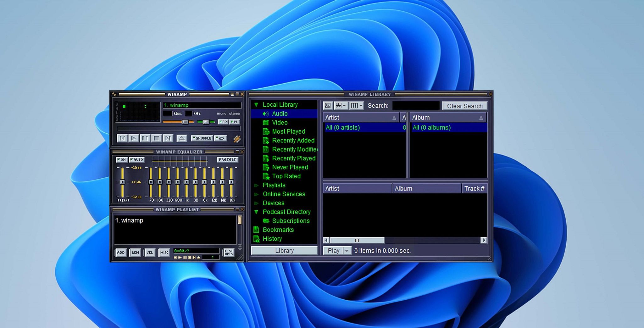
Task: Open the SEL menu in the playlist
Action: 150,253
